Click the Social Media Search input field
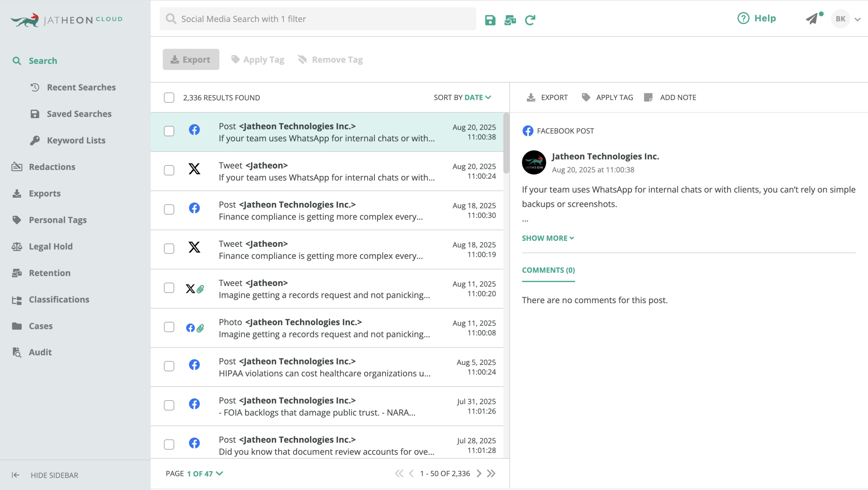Image resolution: width=868 pixels, height=490 pixels. click(318, 19)
